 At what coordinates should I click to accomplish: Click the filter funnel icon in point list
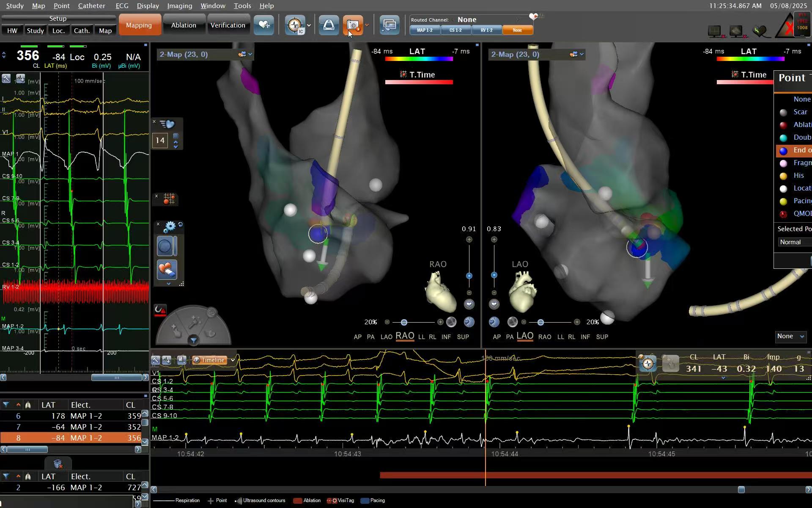point(6,405)
